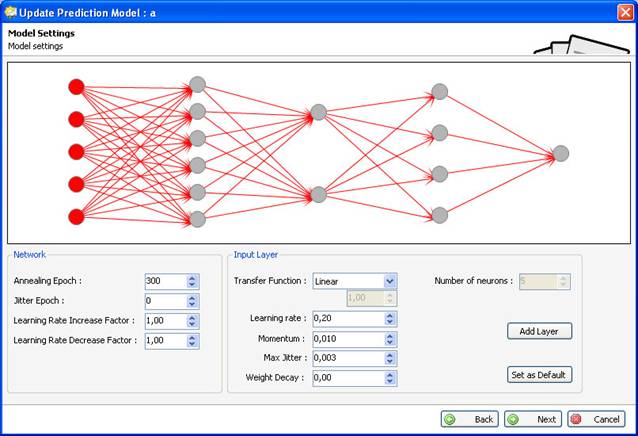
Task: Click the Max Jitter input field
Action: point(347,357)
